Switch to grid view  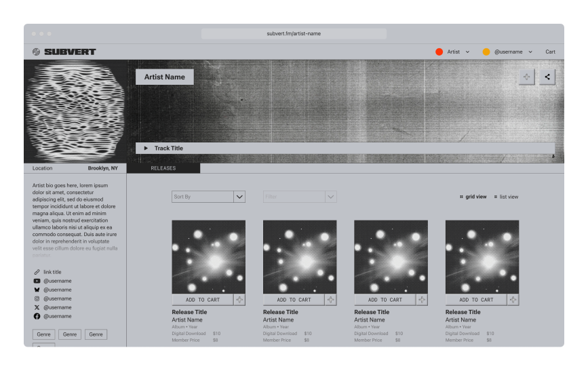[473, 197]
